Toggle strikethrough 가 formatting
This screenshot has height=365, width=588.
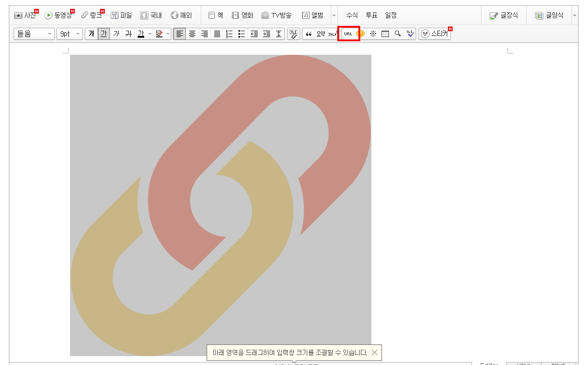pyautogui.click(x=129, y=34)
